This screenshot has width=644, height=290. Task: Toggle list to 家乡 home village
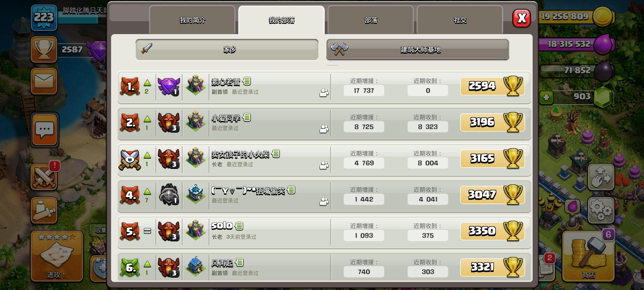click(x=227, y=50)
